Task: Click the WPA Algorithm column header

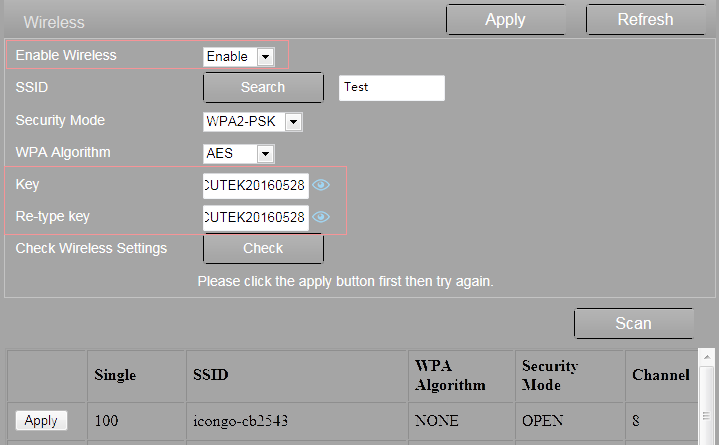Action: click(461, 375)
